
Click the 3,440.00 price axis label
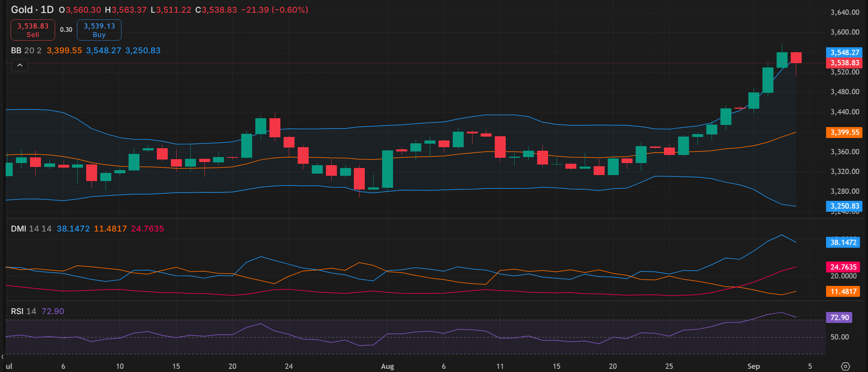coord(845,112)
